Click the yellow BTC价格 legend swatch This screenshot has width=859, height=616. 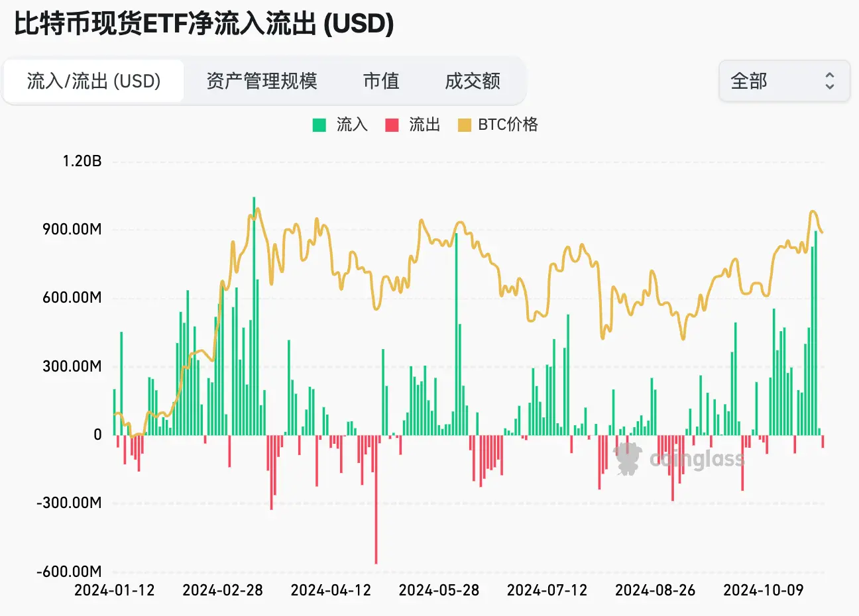click(x=465, y=125)
